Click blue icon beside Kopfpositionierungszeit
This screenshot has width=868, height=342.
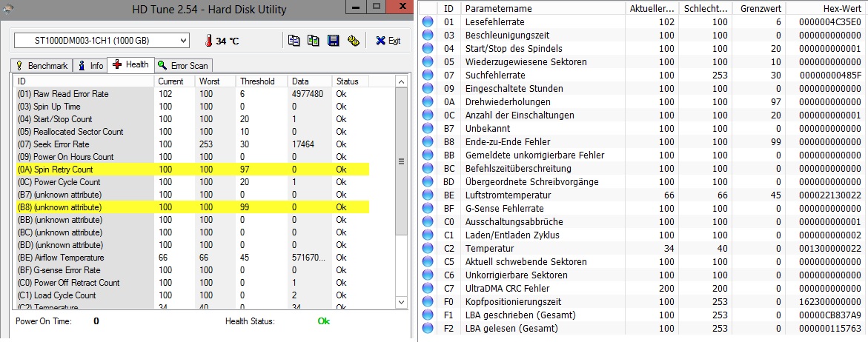pyautogui.click(x=427, y=302)
